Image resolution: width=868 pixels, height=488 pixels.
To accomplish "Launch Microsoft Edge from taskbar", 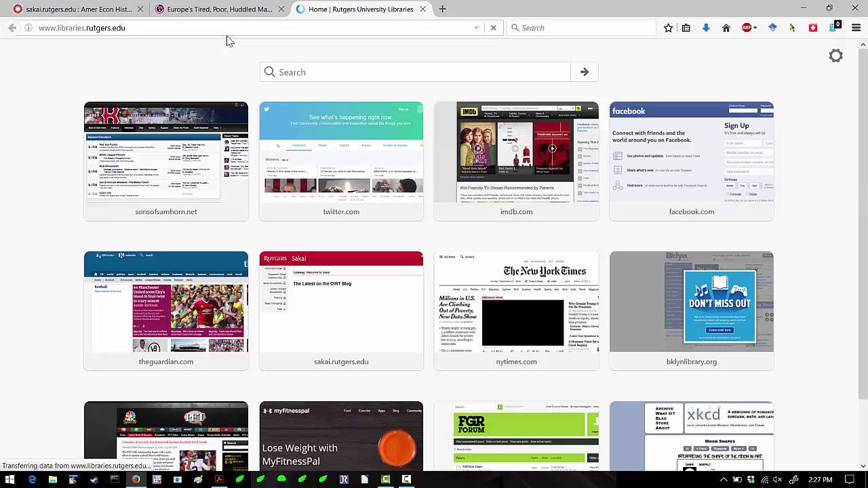I will click(x=32, y=479).
